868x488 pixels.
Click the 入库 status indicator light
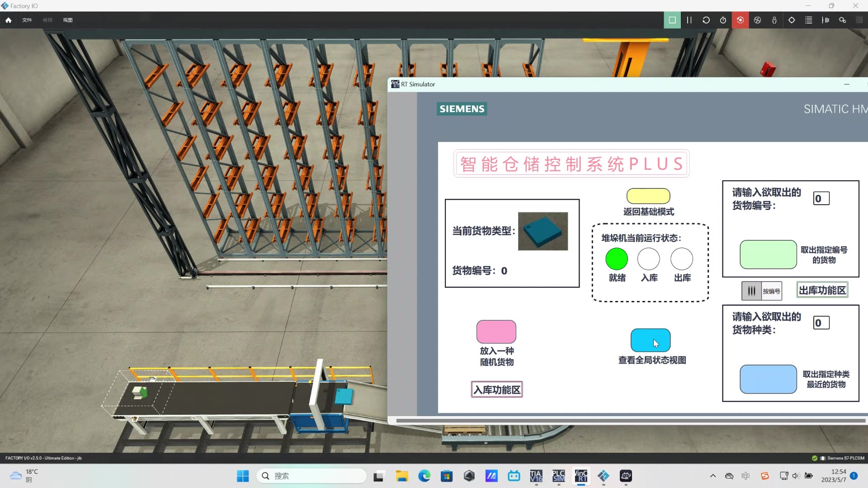point(649,259)
